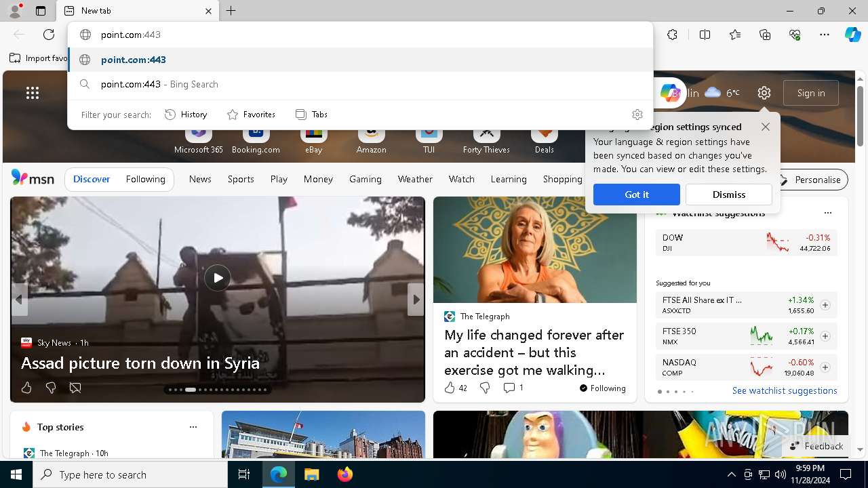Show the 6°C weather forecast
Viewport: 868px width, 488px height.
click(722, 93)
